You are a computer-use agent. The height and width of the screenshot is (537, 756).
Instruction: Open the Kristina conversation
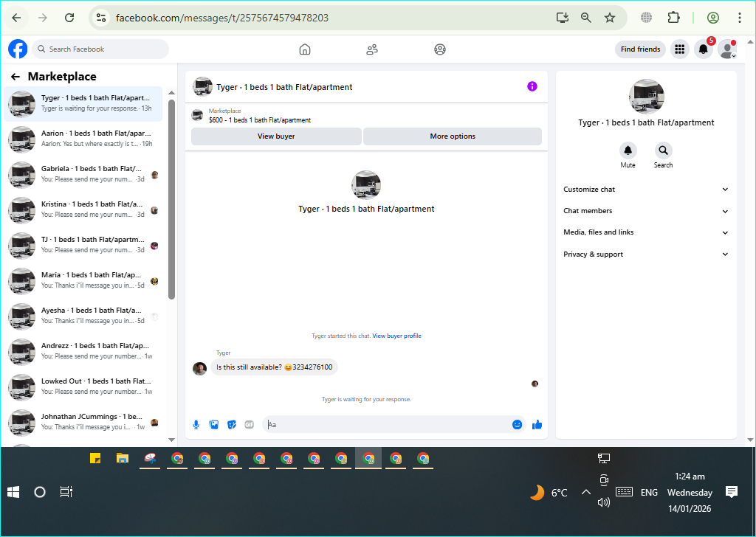coord(83,209)
